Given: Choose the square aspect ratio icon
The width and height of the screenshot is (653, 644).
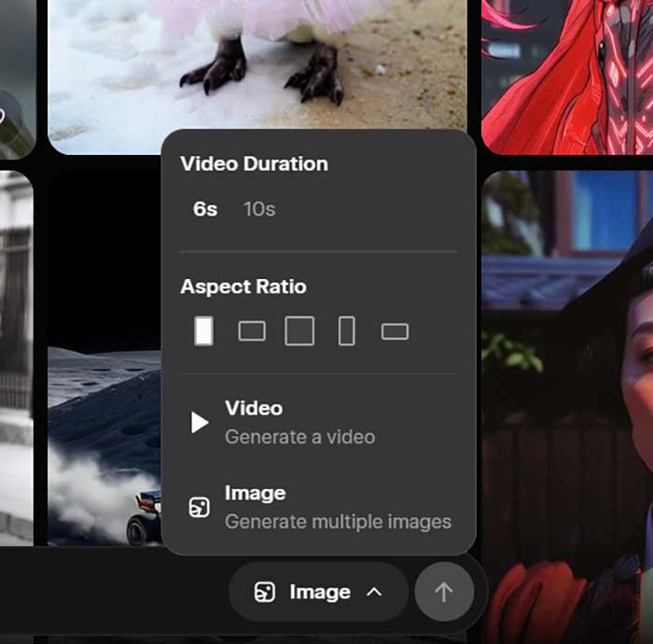Looking at the screenshot, I should coord(299,330).
